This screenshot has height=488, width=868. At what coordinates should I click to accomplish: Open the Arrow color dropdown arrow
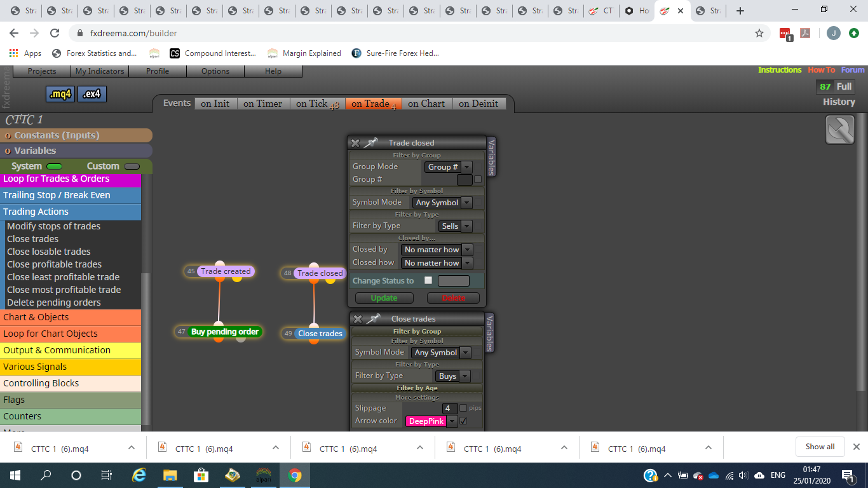(452, 421)
